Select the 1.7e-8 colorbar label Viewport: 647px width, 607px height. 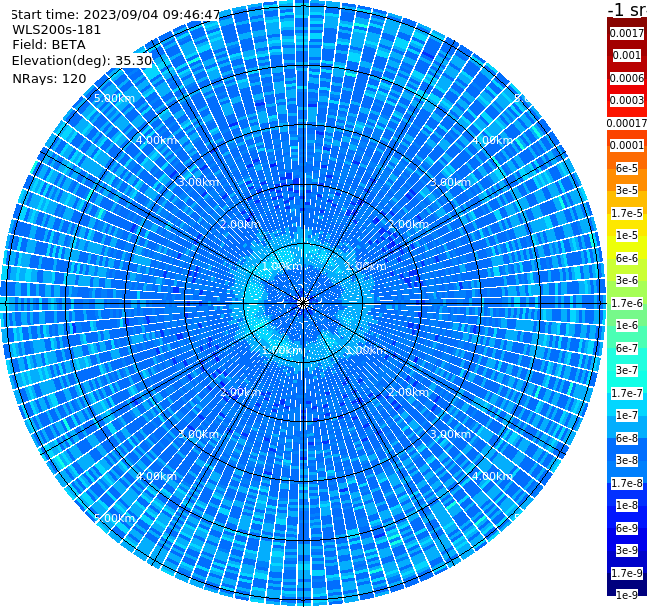(x=627, y=483)
